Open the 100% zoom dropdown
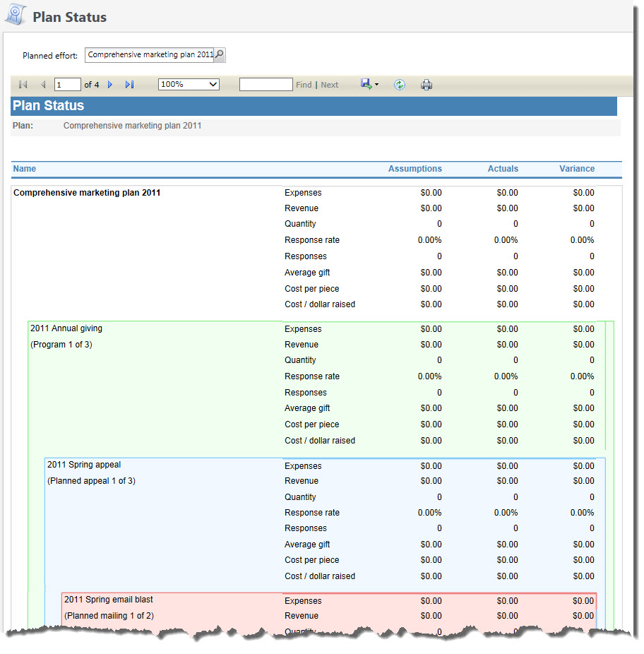 coord(189,84)
